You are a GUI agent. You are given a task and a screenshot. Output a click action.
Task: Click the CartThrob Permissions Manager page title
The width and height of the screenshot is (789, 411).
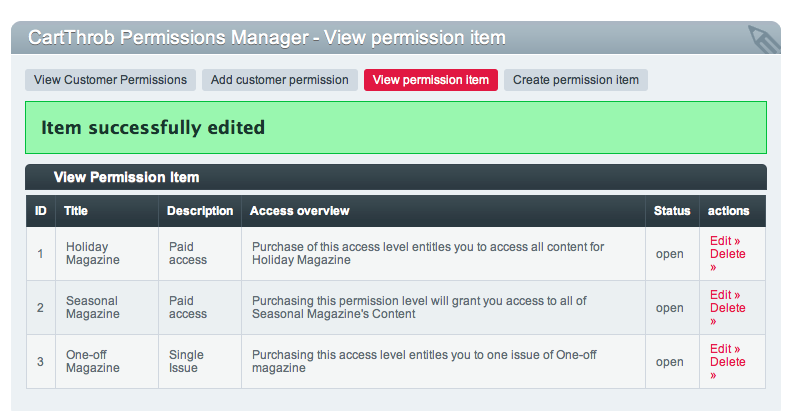click(x=267, y=38)
